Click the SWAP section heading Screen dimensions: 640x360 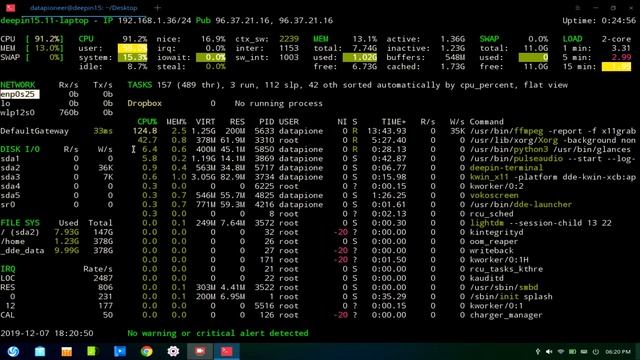(x=489, y=39)
